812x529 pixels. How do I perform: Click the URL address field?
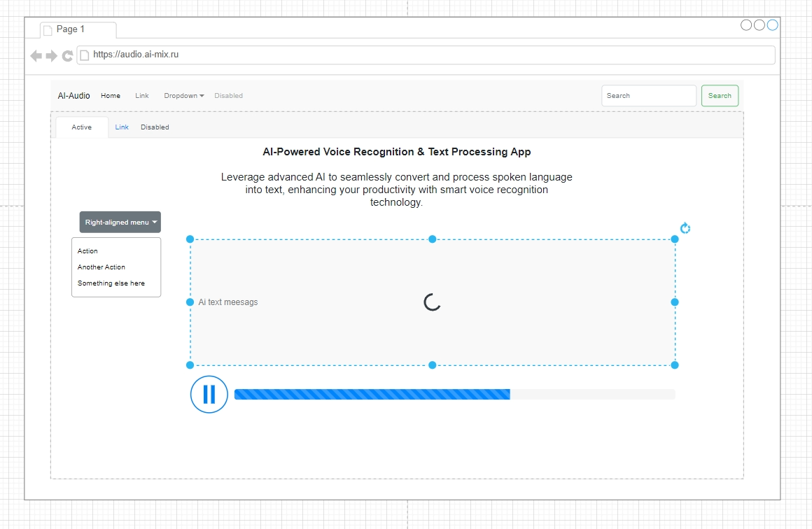pos(426,55)
